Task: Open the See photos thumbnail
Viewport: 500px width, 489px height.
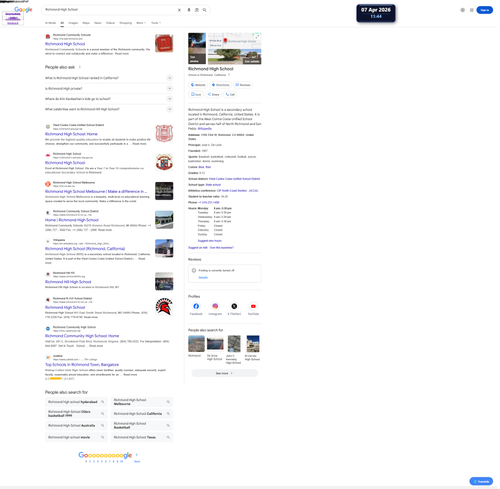Action: (x=197, y=48)
